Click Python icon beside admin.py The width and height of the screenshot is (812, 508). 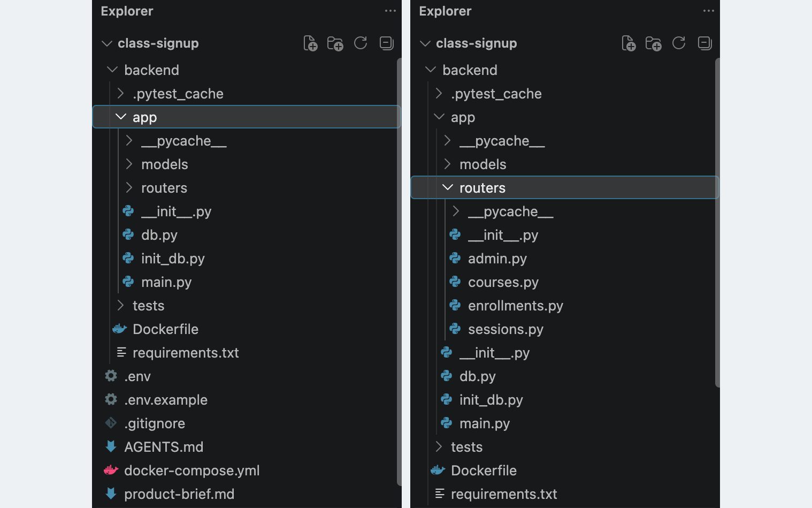pyautogui.click(x=455, y=259)
